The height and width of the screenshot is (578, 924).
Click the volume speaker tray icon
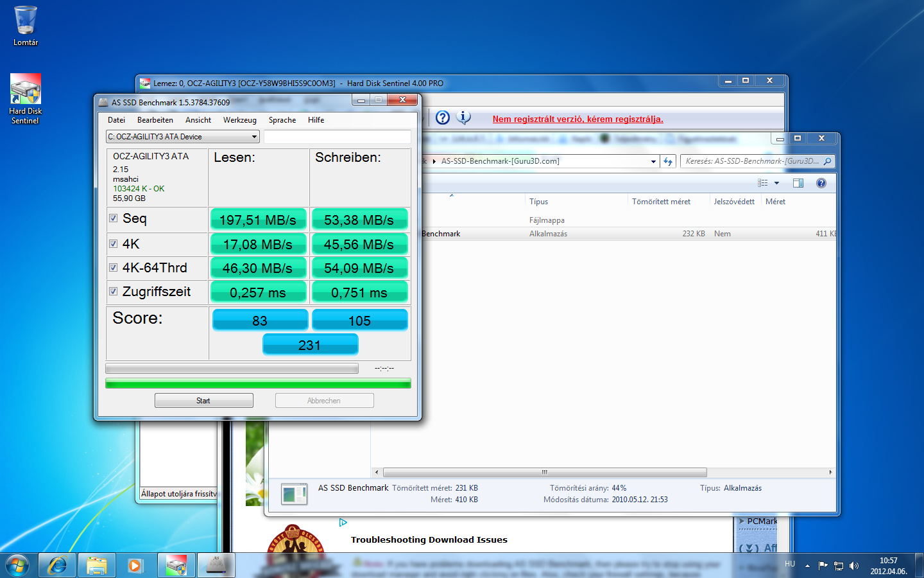pos(854,566)
